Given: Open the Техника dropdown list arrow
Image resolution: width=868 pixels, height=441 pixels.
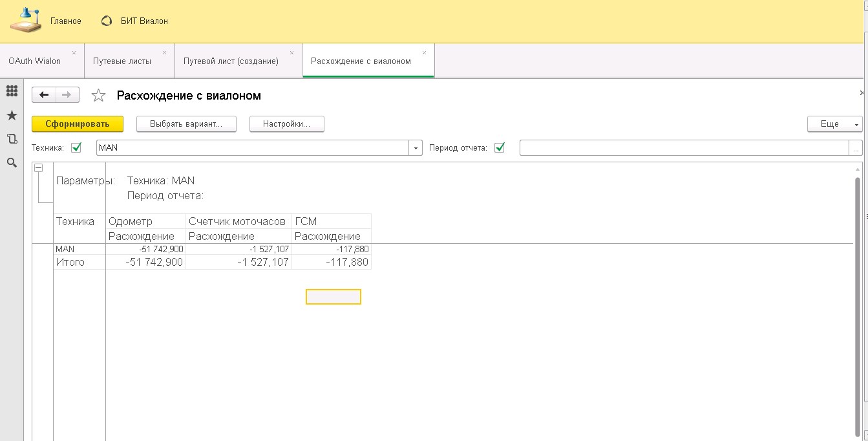Looking at the screenshot, I should [x=416, y=148].
